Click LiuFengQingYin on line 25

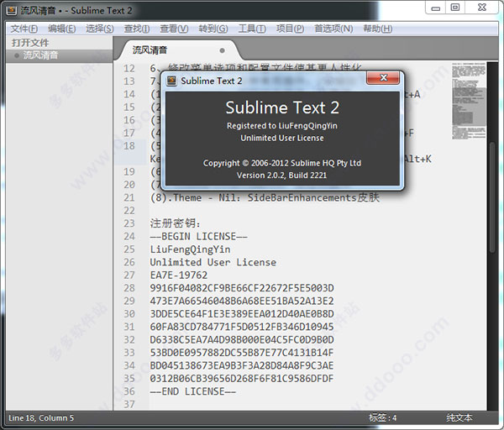(x=190, y=249)
